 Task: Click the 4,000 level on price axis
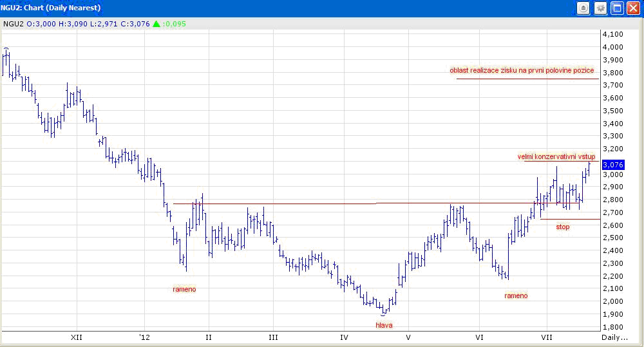point(613,47)
